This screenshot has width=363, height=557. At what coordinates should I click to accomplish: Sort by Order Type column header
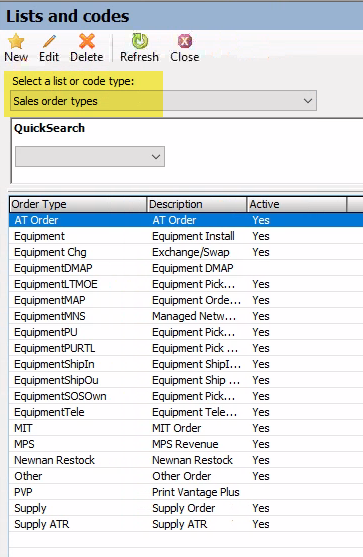(x=78, y=204)
